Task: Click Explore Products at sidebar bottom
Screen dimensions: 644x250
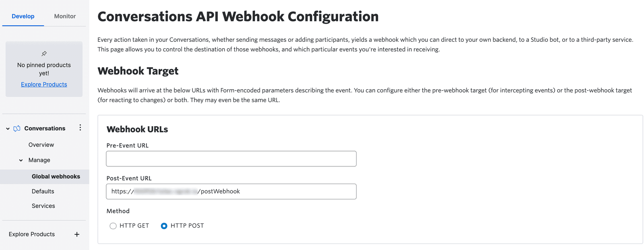Action: [31, 234]
